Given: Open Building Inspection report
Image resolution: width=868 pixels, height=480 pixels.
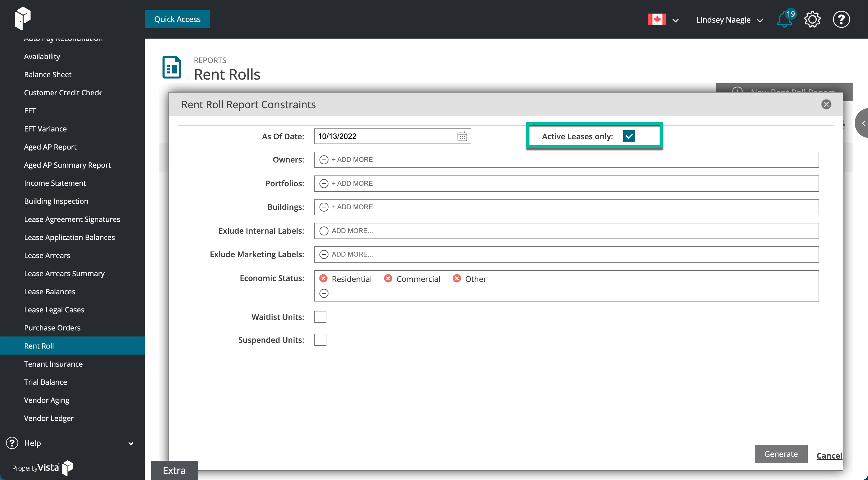Looking at the screenshot, I should point(56,201).
